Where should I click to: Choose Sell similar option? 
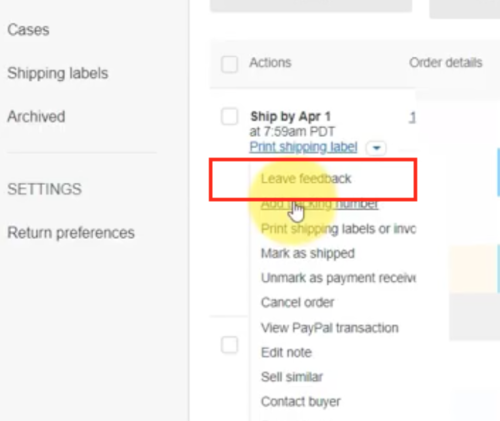pyautogui.click(x=292, y=377)
